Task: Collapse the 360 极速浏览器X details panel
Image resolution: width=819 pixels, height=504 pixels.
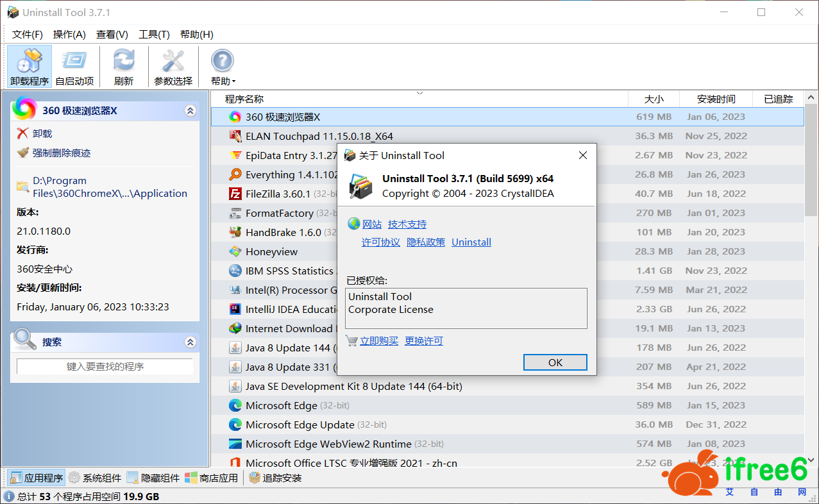Action: tap(190, 111)
